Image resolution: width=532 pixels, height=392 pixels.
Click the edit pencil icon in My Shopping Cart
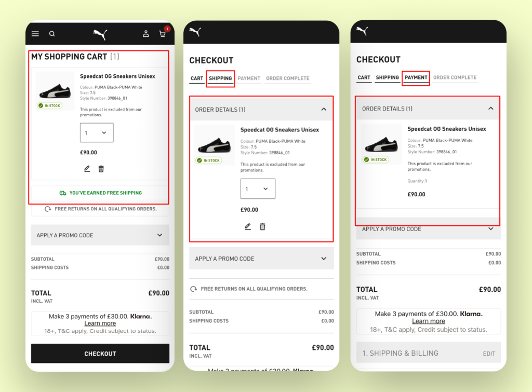coord(87,169)
